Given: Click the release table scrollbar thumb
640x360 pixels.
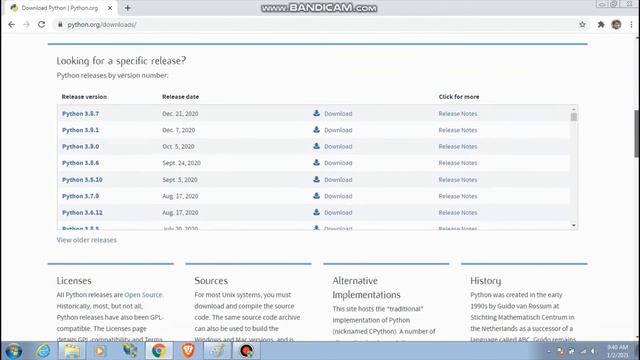Looking at the screenshot, I should 573,117.
